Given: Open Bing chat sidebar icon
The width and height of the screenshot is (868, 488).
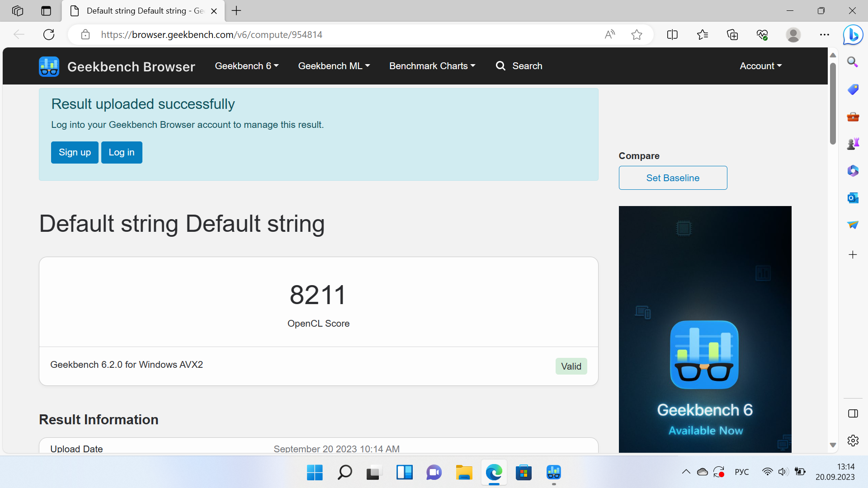Looking at the screenshot, I should (853, 35).
